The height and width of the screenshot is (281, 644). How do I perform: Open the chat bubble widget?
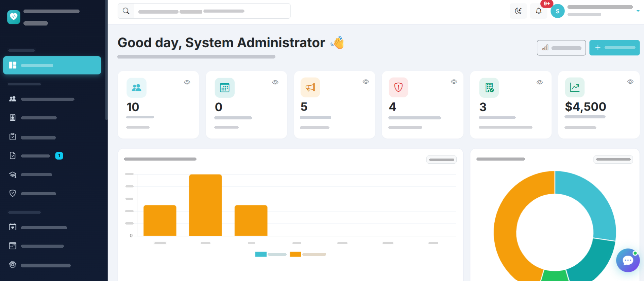coord(628,260)
